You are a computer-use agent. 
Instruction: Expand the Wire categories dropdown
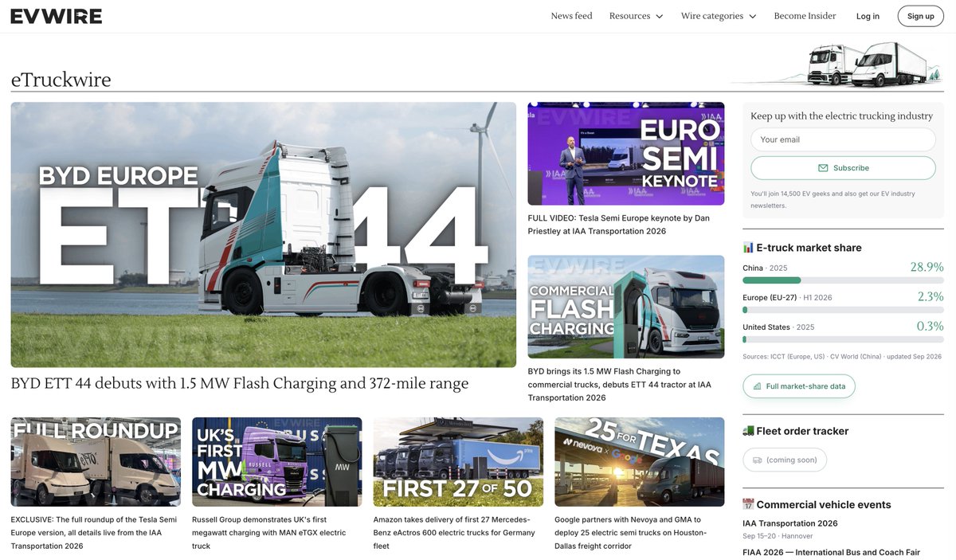(x=719, y=16)
